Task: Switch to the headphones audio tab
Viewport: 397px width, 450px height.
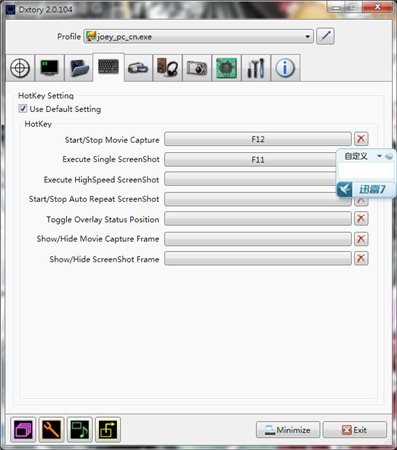Action: point(167,68)
